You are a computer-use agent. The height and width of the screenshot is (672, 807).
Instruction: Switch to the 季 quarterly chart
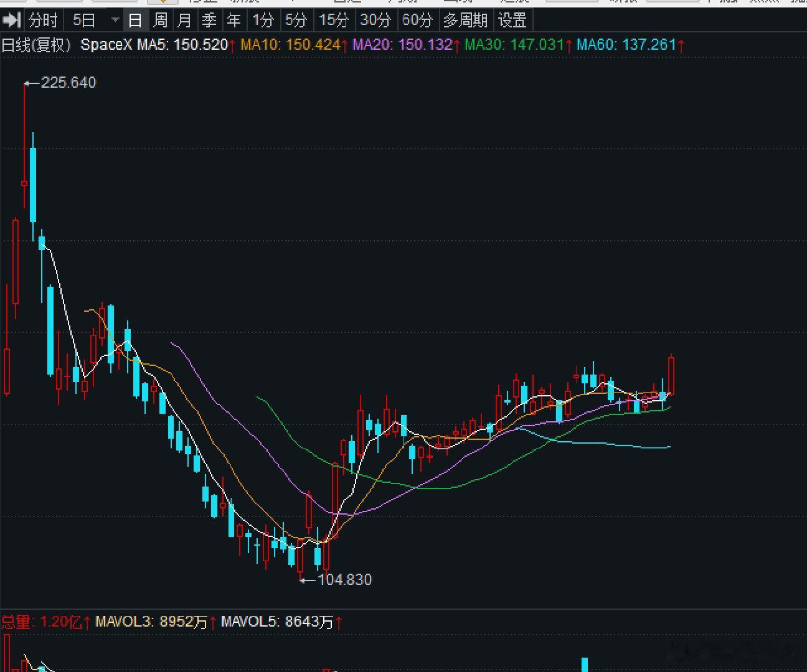(209, 21)
